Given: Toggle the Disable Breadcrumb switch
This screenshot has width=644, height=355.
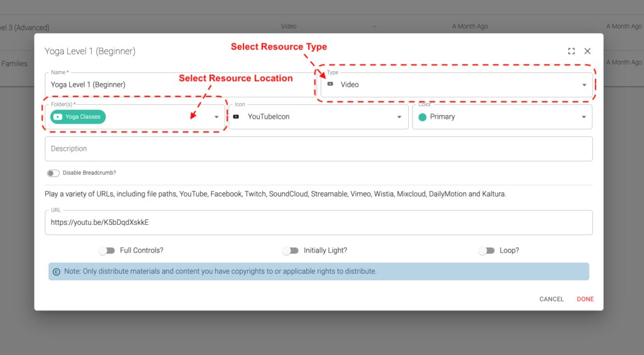Looking at the screenshot, I should pyautogui.click(x=53, y=173).
